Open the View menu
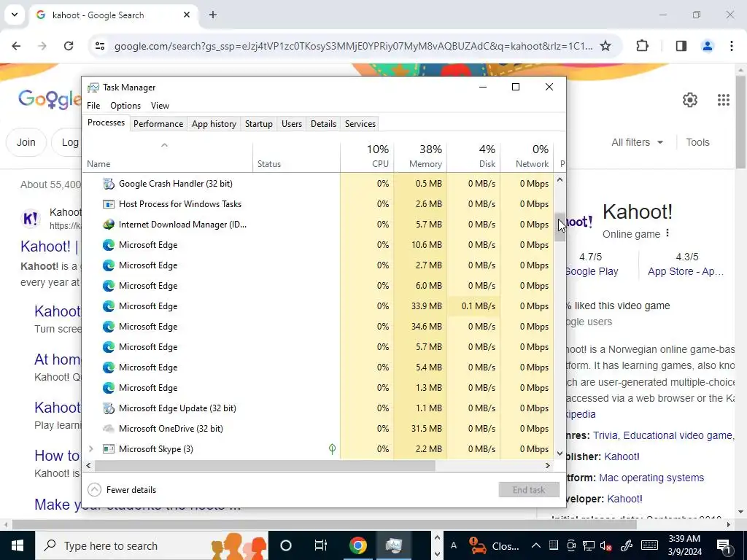Image resolution: width=747 pixels, height=560 pixels. click(x=160, y=106)
